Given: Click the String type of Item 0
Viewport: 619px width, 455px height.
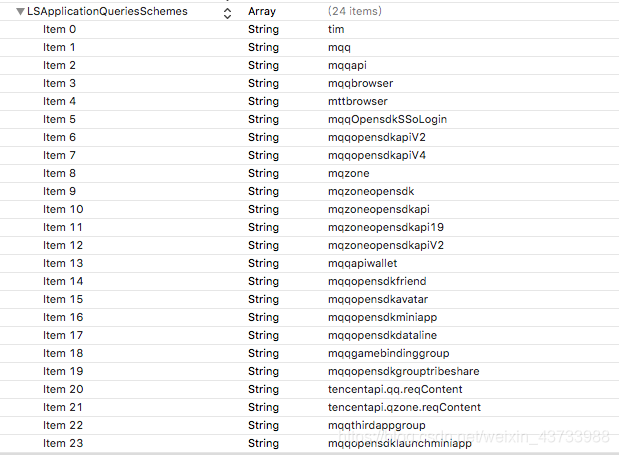Looking at the screenshot, I should (263, 30).
